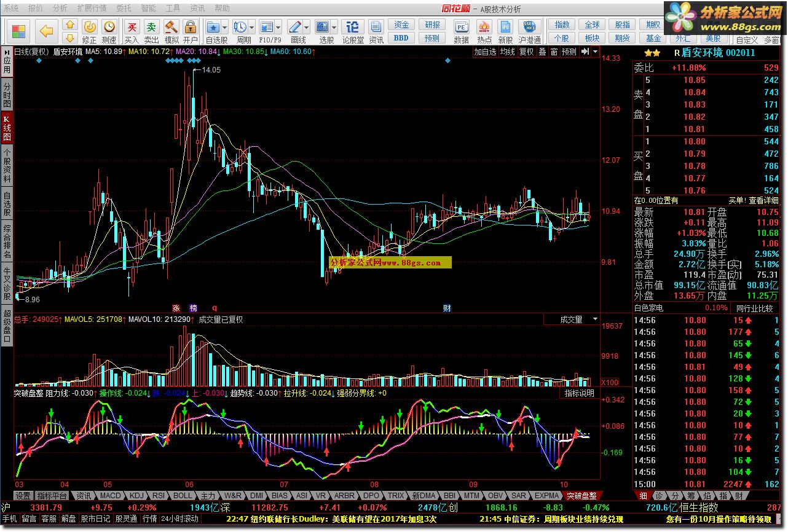The height and width of the screenshot is (532, 788).
Task: Open the 新股 IPO icon
Action: (505, 31)
